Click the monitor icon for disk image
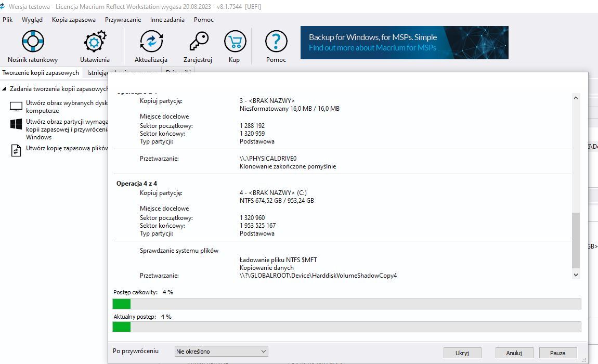 pos(17,107)
